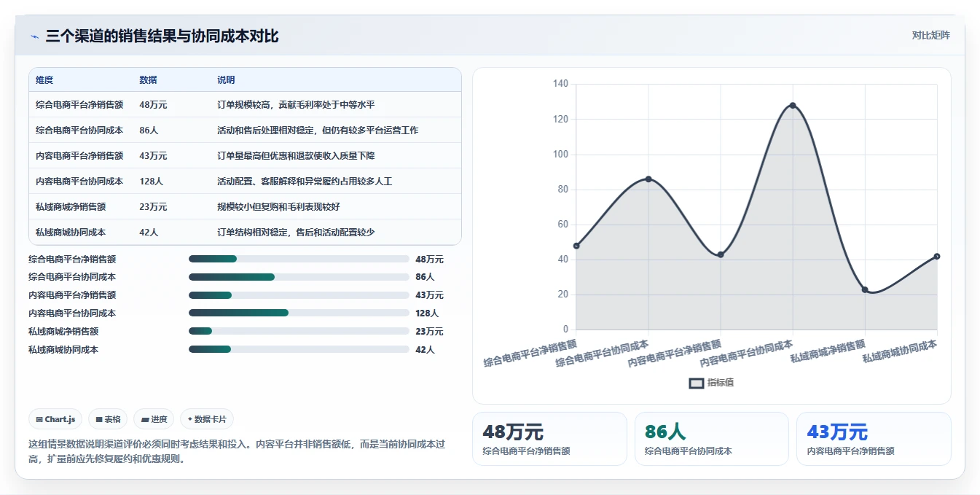This screenshot has height=495, width=980.
Task: Click the description 订单量最高但优惠和退款使收入质量下降
Action: coord(296,156)
